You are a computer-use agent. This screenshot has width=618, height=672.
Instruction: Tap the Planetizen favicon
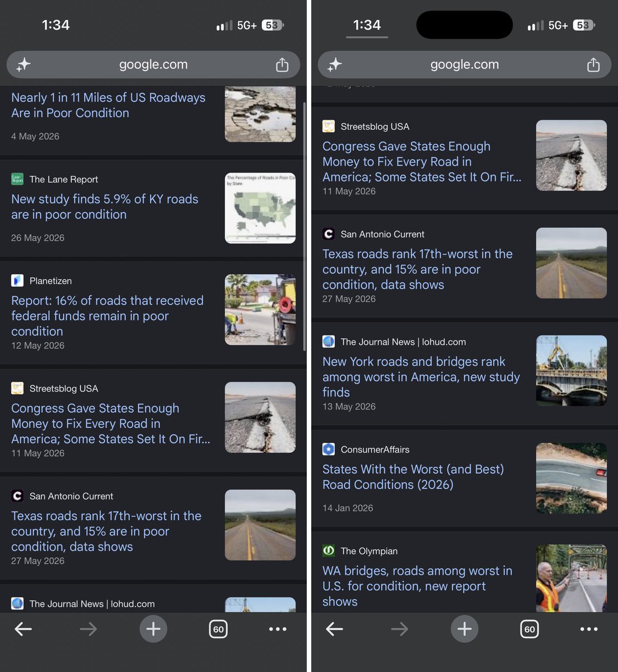click(17, 281)
